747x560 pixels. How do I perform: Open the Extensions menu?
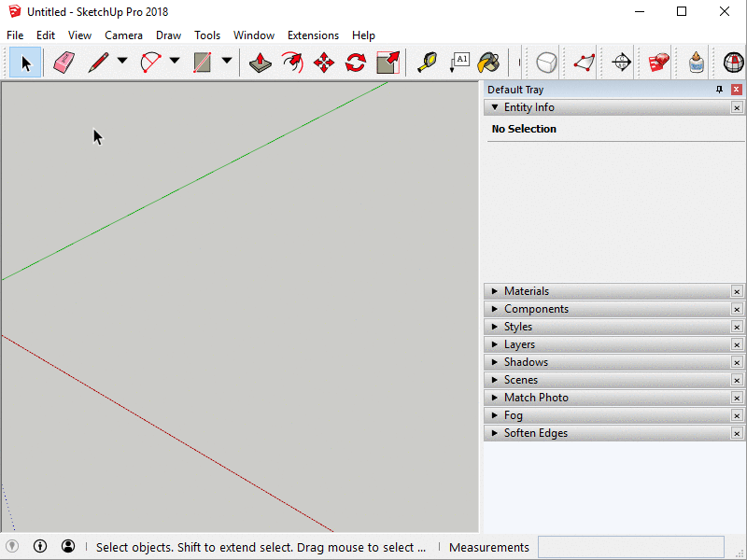[x=313, y=35]
